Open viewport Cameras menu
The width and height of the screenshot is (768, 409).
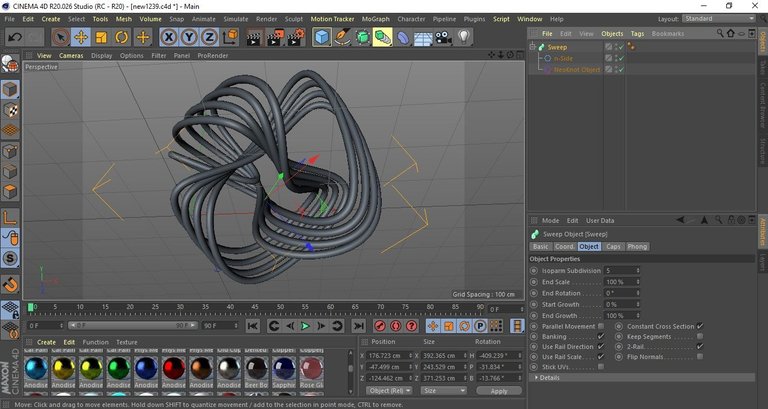[71, 55]
